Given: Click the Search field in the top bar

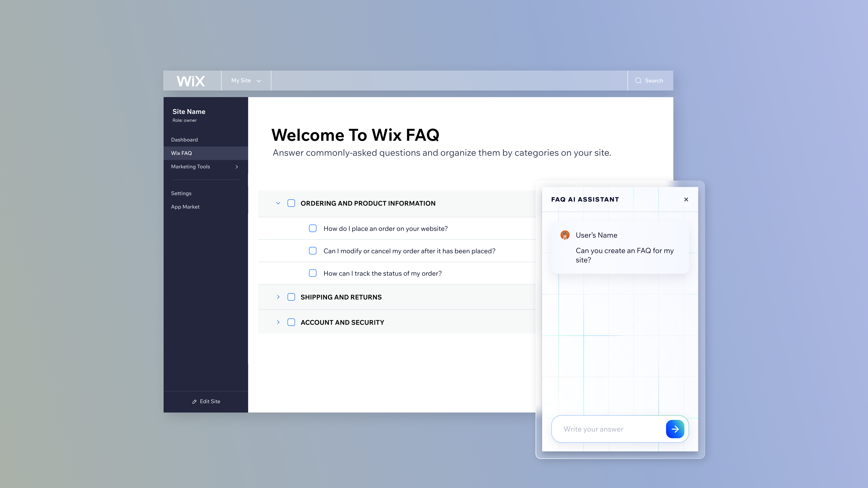Looking at the screenshot, I should click(x=650, y=81).
